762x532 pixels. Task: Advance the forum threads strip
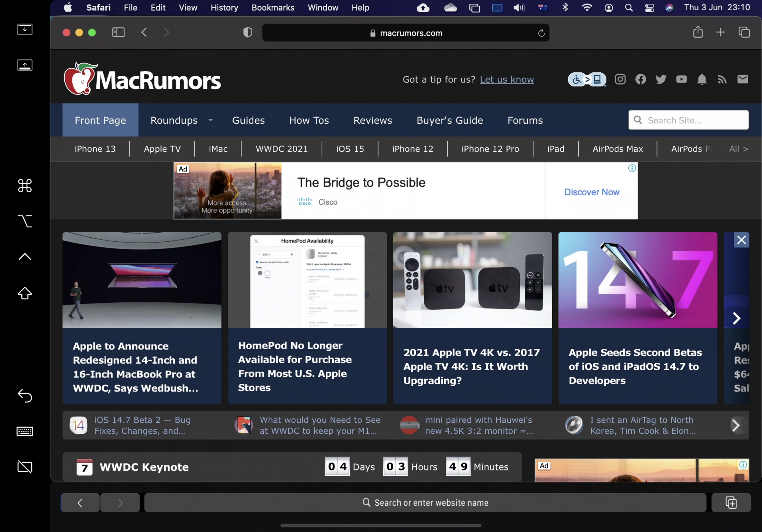(x=736, y=425)
